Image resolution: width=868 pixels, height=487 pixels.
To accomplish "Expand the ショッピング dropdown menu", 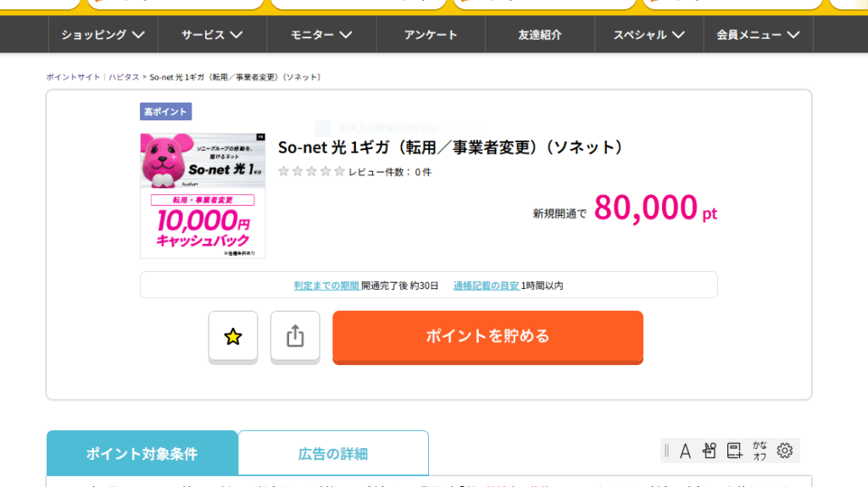I will click(x=103, y=35).
